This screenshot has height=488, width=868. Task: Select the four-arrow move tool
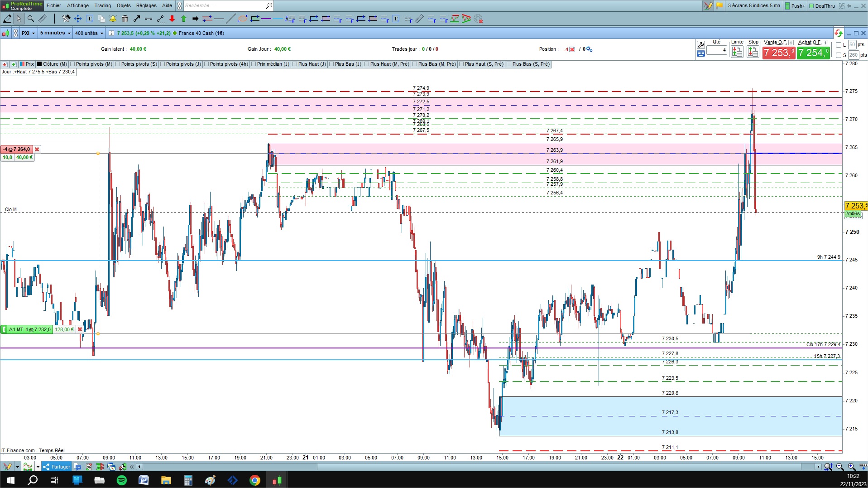click(78, 19)
